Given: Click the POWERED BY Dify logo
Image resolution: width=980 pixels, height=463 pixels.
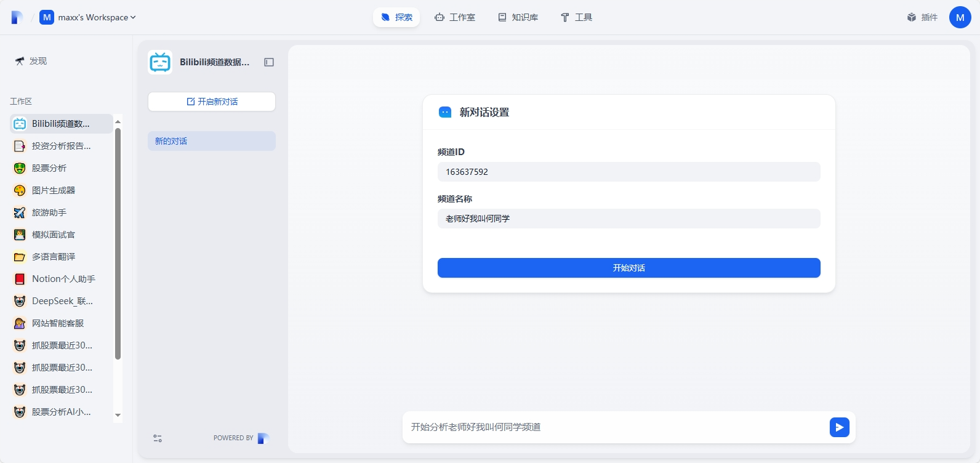Looking at the screenshot, I should [263, 438].
